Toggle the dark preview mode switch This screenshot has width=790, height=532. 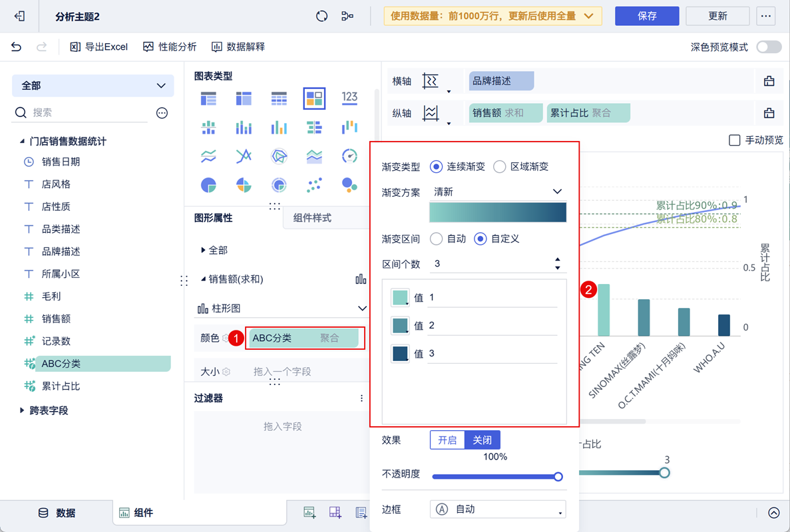point(769,47)
